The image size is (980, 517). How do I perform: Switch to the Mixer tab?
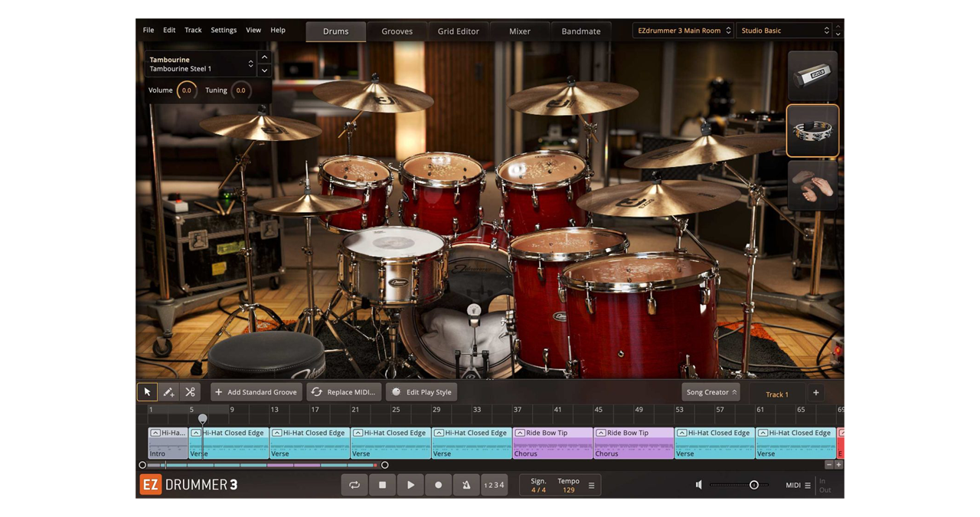520,31
